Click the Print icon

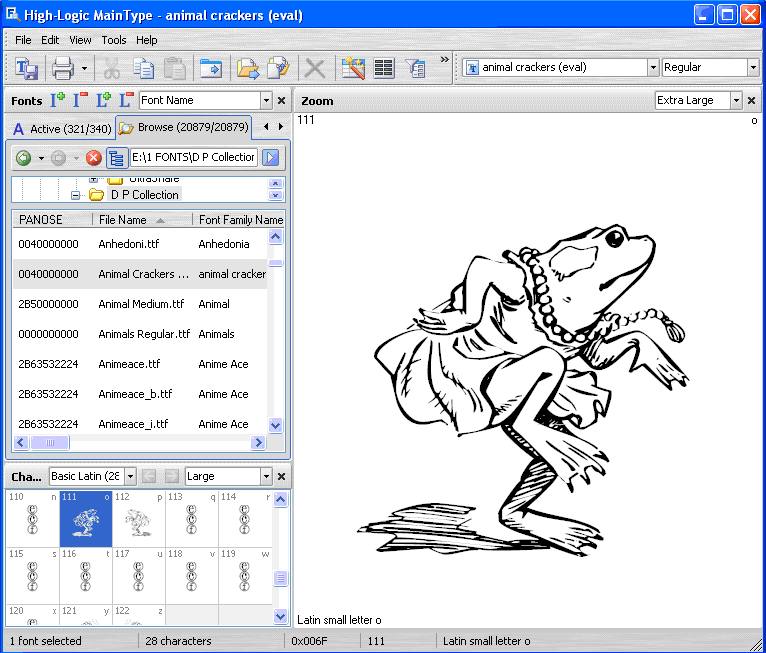63,68
